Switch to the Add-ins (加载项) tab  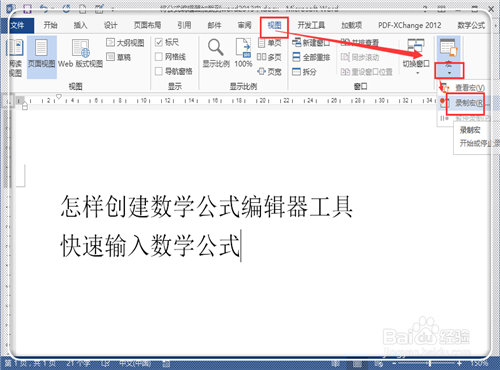(x=352, y=25)
